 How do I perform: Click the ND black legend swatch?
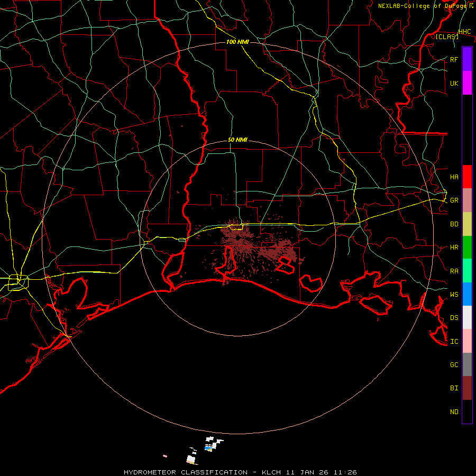coord(467,411)
